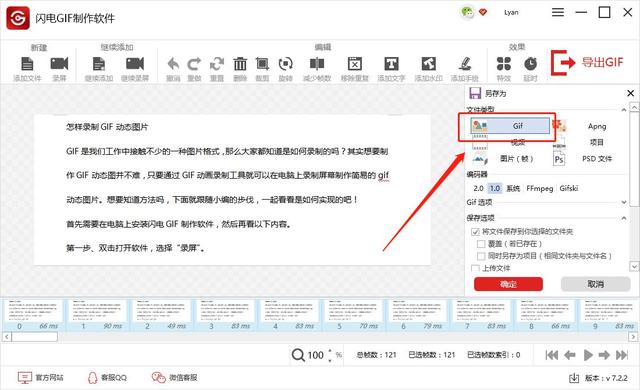Enable 覆盖（若已存在）checkbox
640x390 pixels.
(481, 244)
